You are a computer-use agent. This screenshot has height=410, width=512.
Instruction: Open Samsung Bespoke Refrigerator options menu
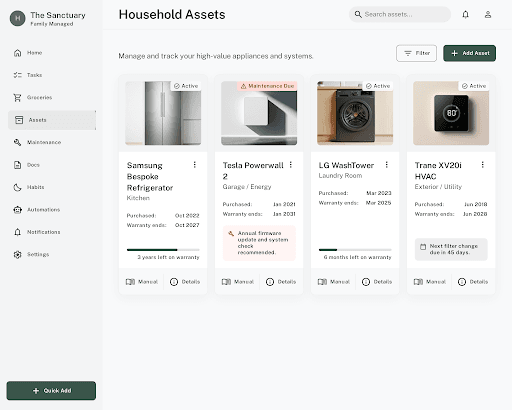pyautogui.click(x=195, y=164)
